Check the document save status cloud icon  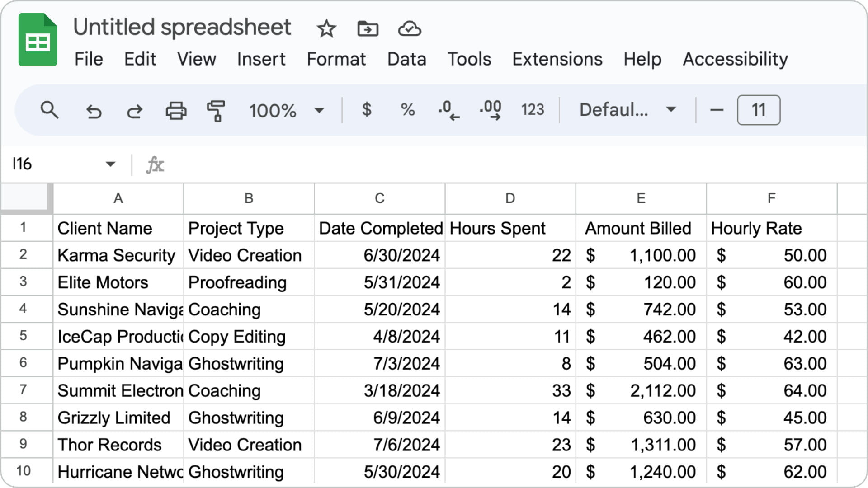[x=409, y=29]
